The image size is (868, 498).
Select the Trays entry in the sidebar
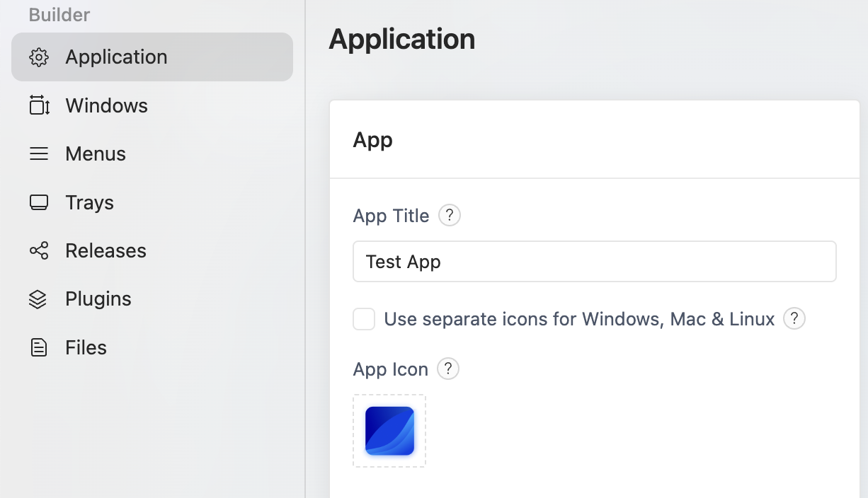(89, 202)
